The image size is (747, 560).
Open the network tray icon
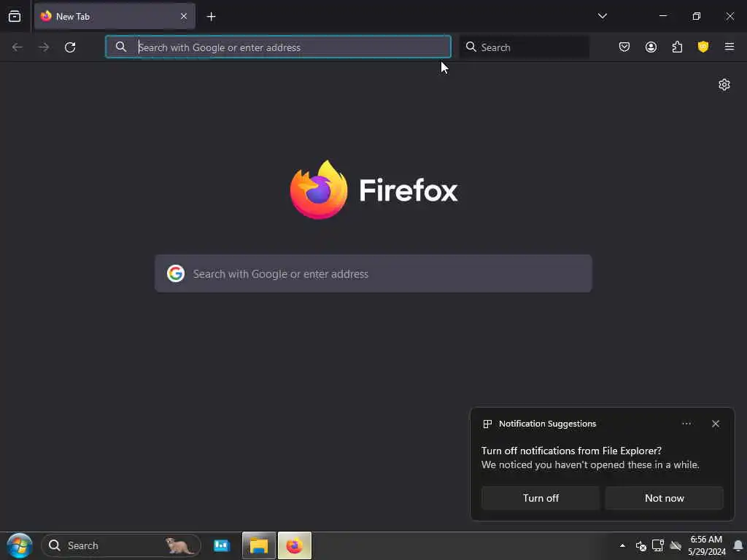point(658,545)
